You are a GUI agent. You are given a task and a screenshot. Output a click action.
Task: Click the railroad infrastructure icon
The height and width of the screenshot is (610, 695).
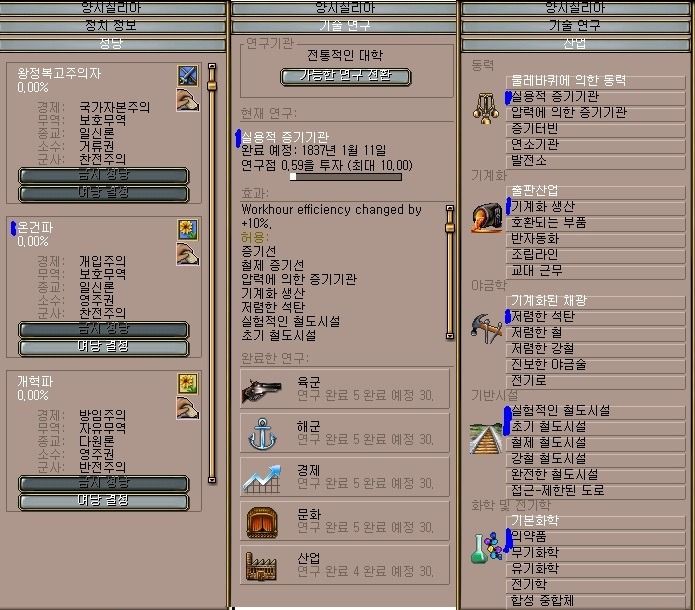click(486, 438)
